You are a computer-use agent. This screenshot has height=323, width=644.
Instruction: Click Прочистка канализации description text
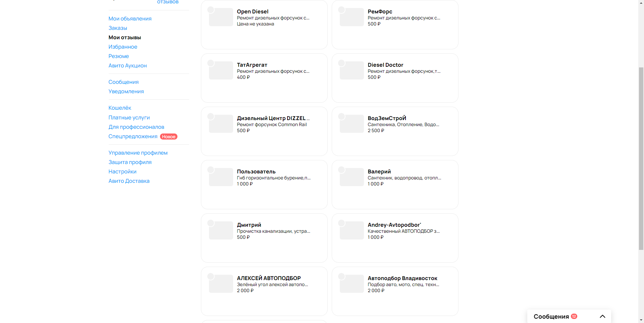point(273,231)
